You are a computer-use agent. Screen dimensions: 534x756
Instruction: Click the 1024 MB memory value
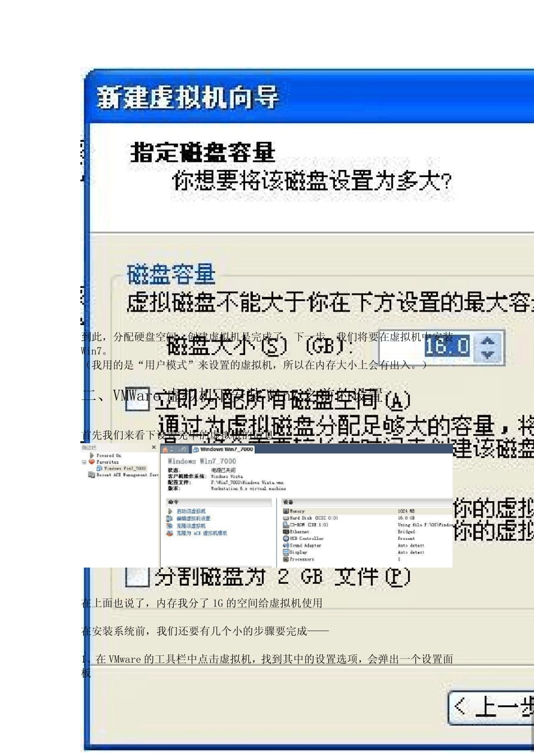click(406, 511)
